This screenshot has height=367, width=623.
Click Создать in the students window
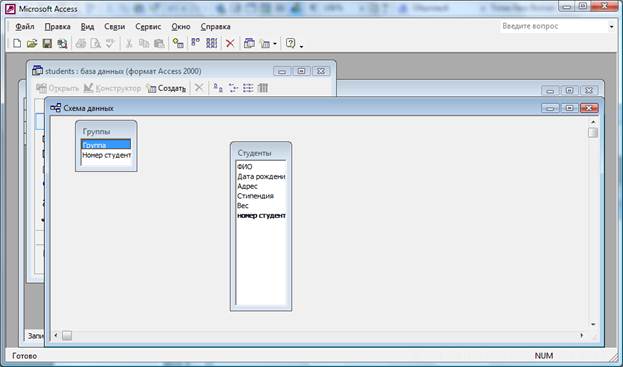click(x=166, y=88)
